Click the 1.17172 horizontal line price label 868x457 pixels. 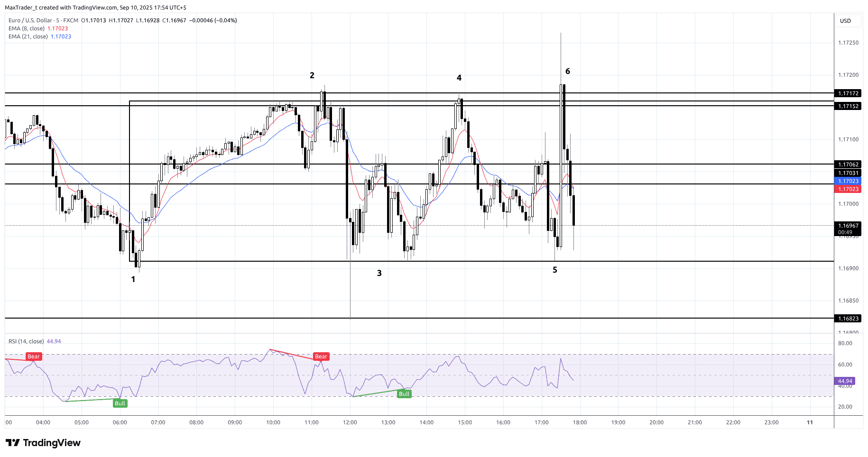pos(848,93)
